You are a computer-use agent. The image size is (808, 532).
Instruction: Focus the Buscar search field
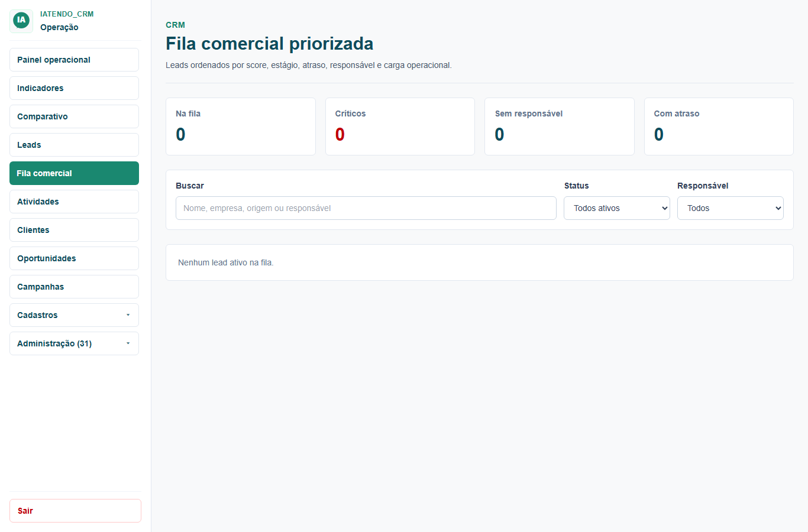click(x=366, y=208)
